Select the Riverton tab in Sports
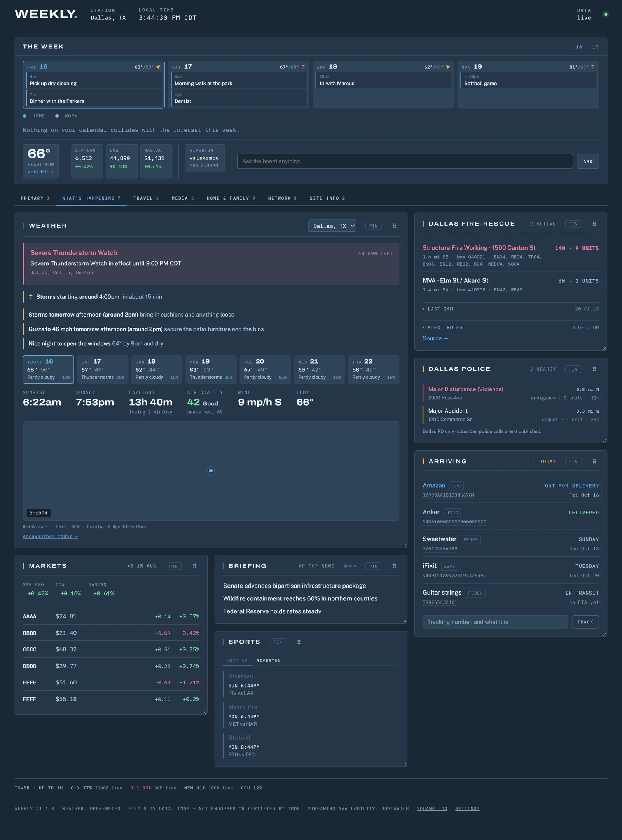This screenshot has width=622, height=840. (268, 660)
